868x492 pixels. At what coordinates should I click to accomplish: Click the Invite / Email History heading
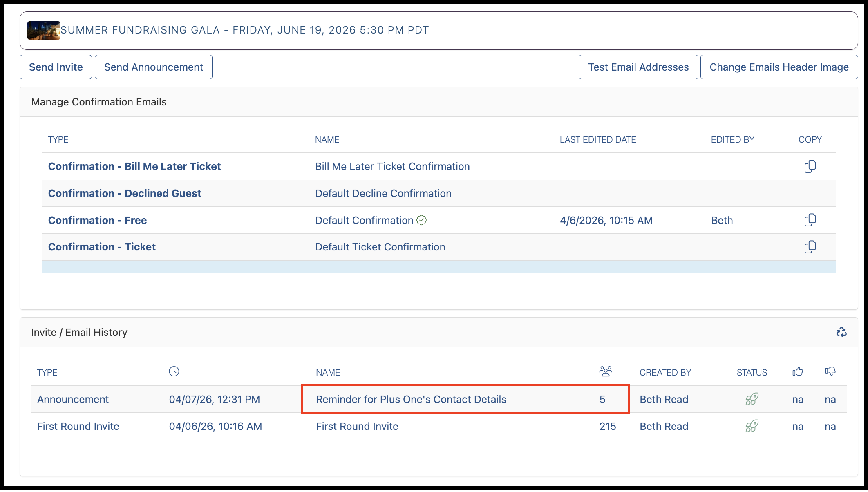[x=79, y=332]
